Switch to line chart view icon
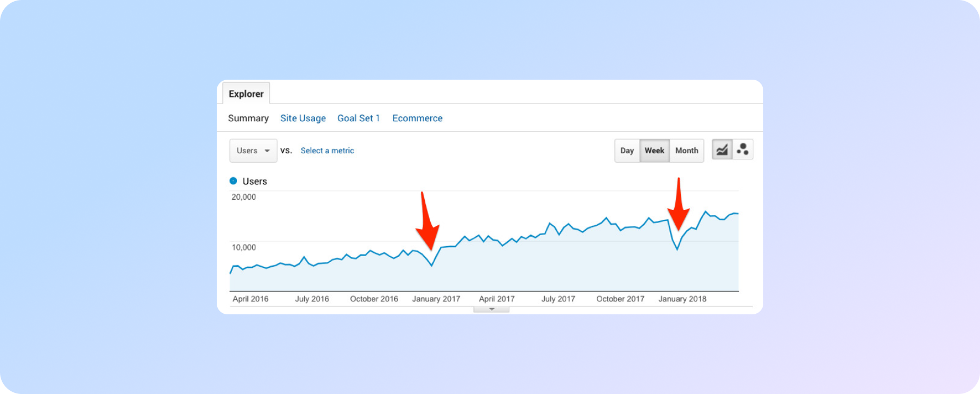The image size is (980, 394). pyautogui.click(x=722, y=150)
